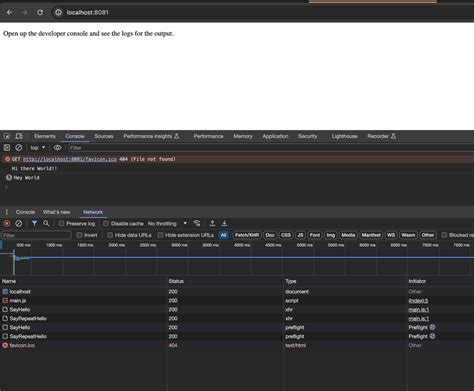Check Hide extension URLs checkbox
Viewport: 474px width, 391px height.
(160, 235)
